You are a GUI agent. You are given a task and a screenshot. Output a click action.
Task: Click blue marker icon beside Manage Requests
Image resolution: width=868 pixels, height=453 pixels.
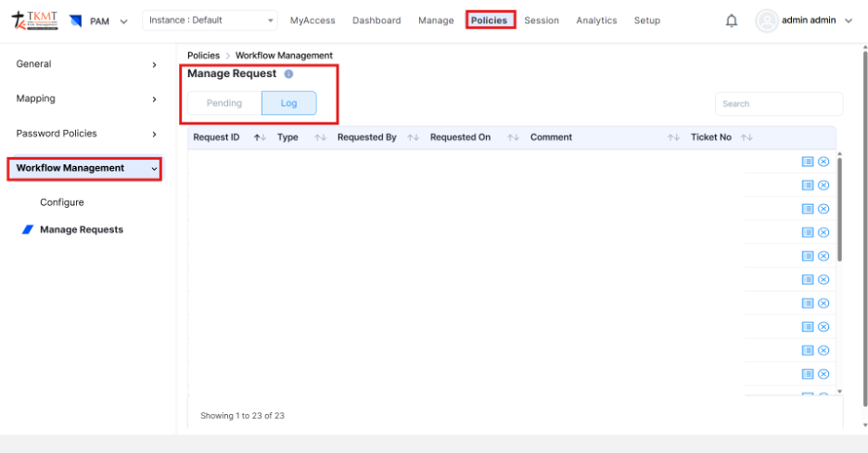[x=28, y=229]
